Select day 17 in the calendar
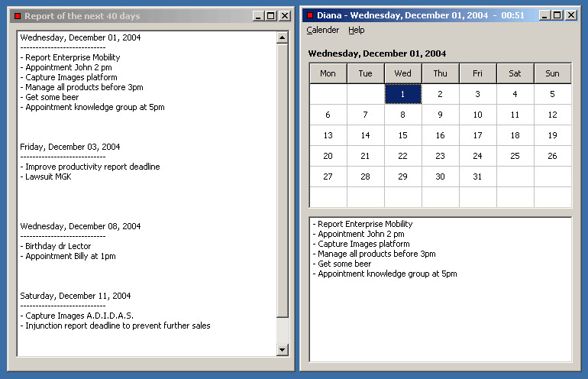 [x=478, y=135]
